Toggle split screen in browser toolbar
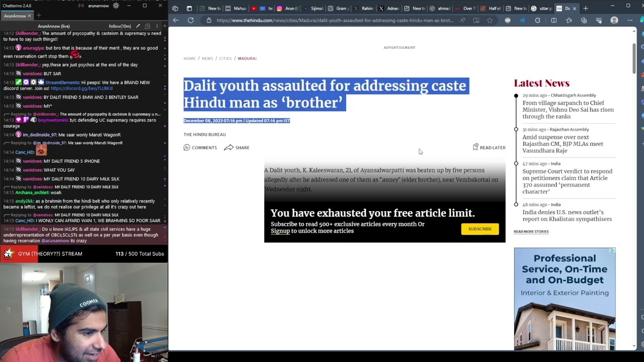Screen dimensions: 644x362 click(553, 21)
